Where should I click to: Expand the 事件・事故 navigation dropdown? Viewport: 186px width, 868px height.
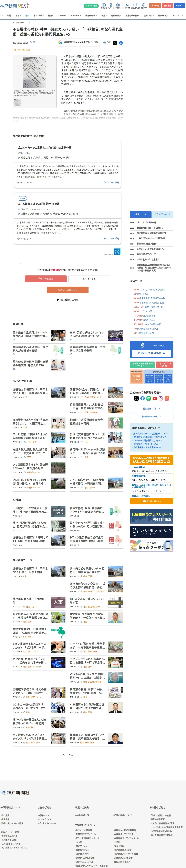click(39, 15)
